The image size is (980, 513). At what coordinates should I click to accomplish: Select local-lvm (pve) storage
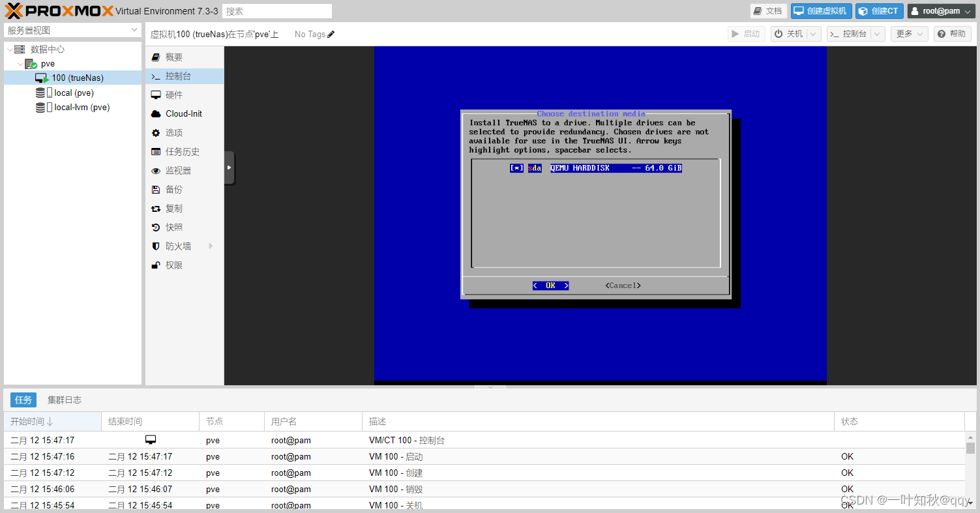82,108
